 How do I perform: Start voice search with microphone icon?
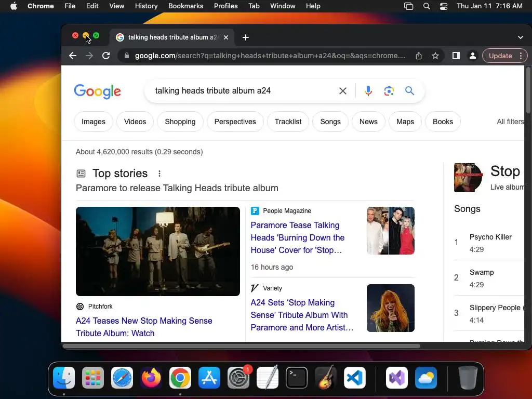coord(368,90)
